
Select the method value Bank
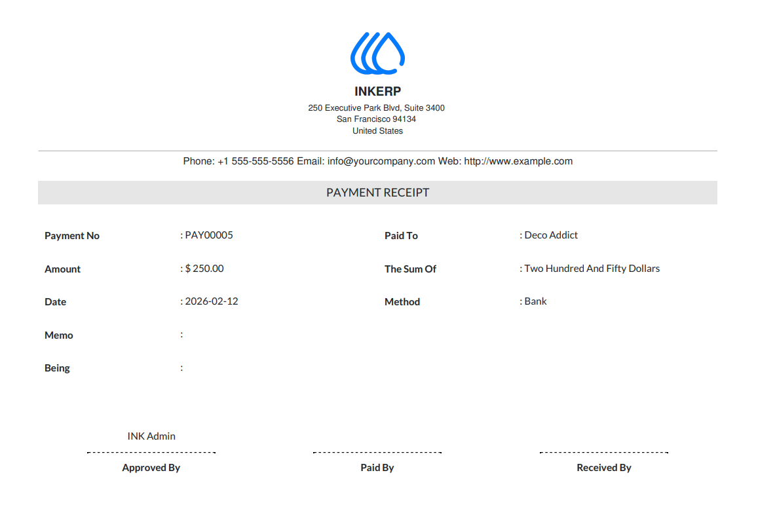pos(535,301)
